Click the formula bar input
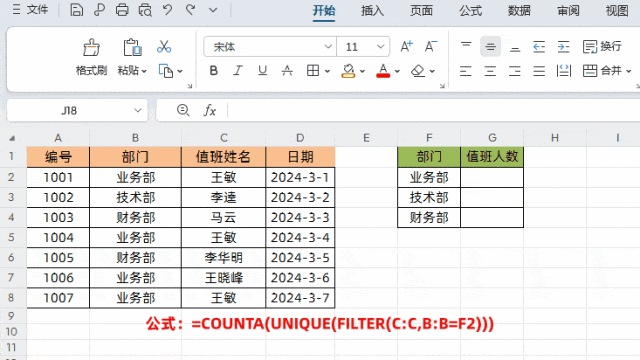Image resolution: width=640 pixels, height=360 pixels. coord(433,111)
